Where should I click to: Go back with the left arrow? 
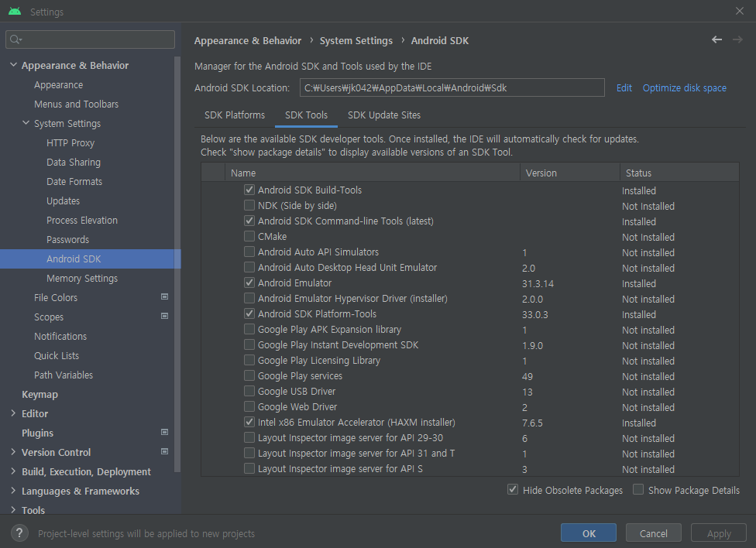pos(717,40)
